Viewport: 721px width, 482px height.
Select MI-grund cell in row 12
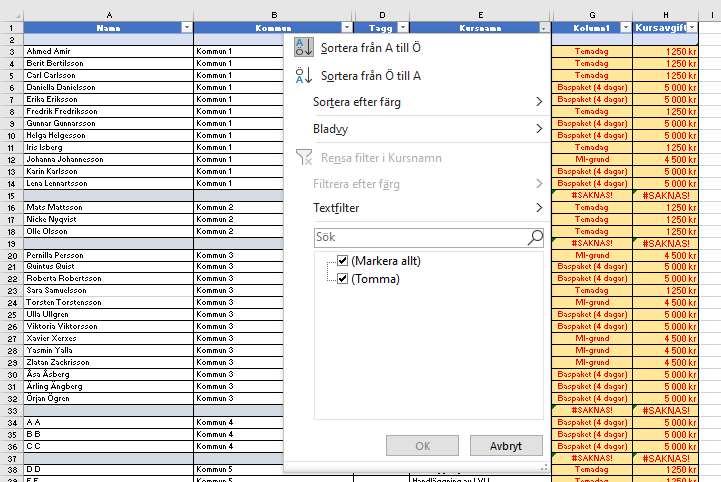(x=592, y=159)
